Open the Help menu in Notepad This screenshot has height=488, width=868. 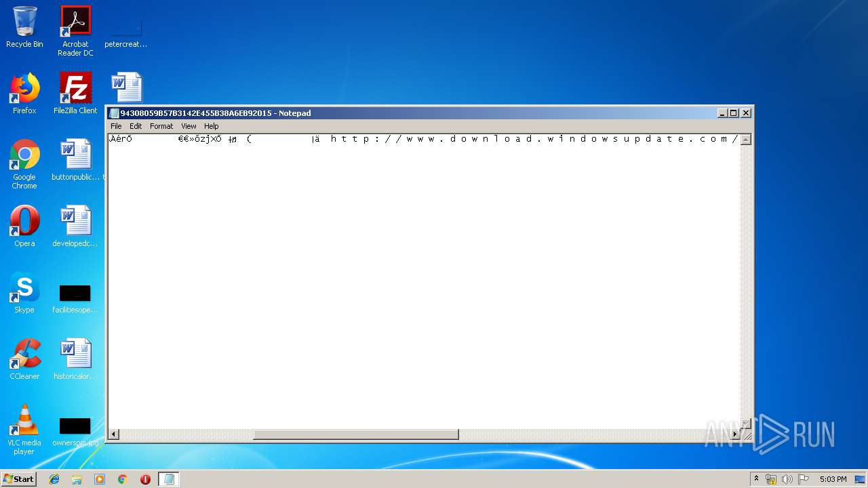[x=212, y=126]
